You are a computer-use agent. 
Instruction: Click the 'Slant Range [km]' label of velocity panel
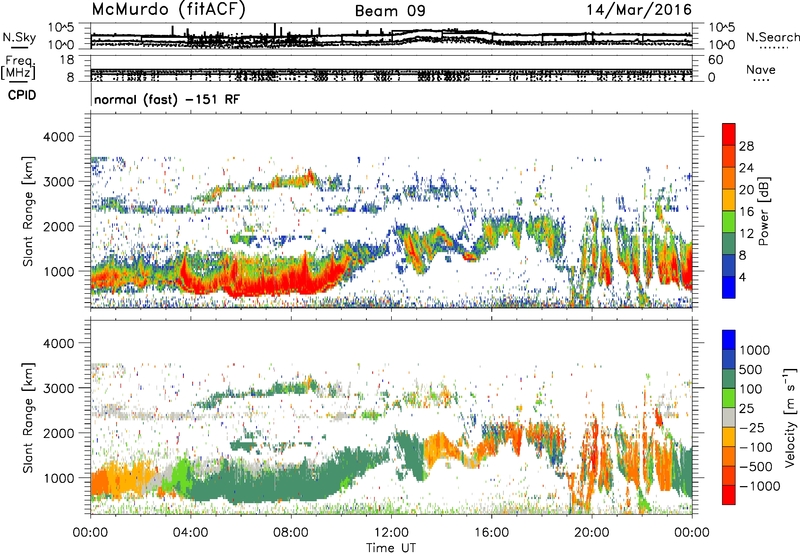(x=28, y=417)
